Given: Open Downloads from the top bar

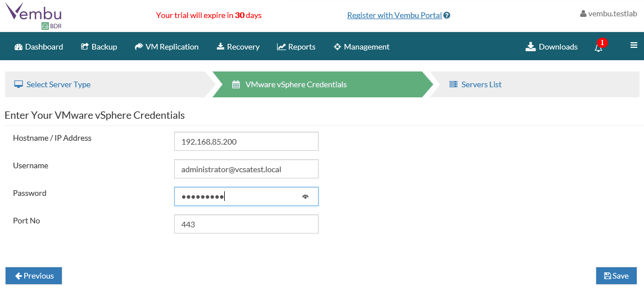Looking at the screenshot, I should click(x=551, y=47).
